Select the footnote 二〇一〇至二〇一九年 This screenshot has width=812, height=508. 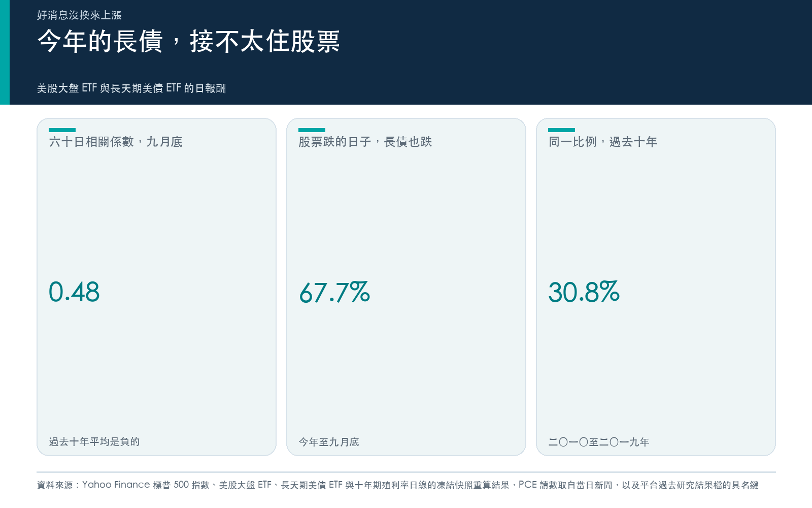pyautogui.click(x=599, y=442)
